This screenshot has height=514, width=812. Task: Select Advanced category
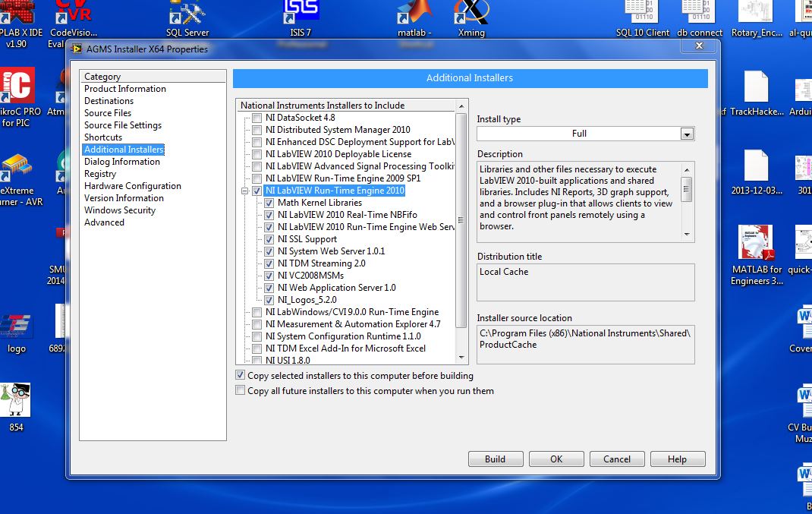tap(104, 222)
